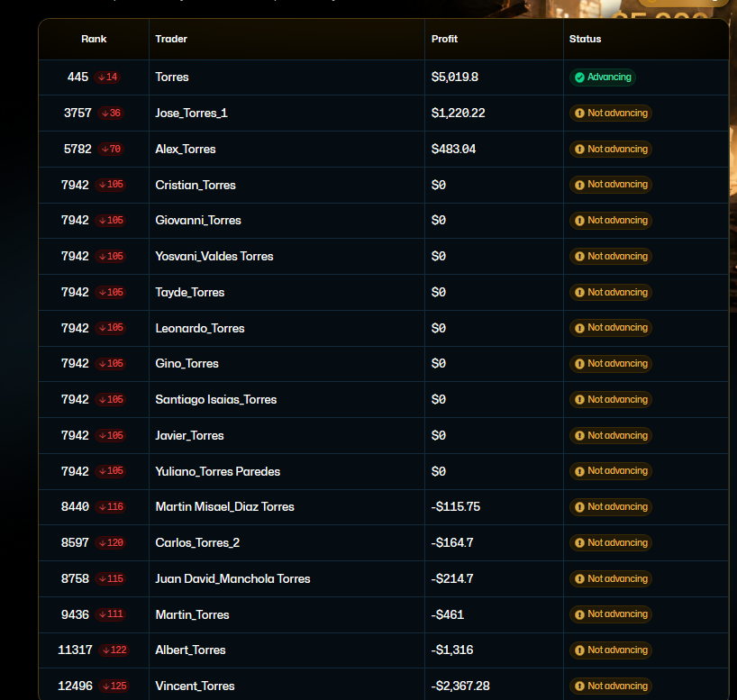Click the Trader column header
737x700 pixels.
[171, 39]
